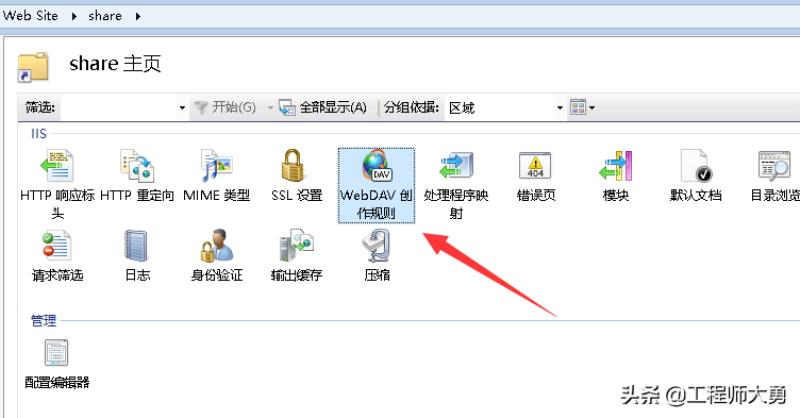Open 请求筛选 icon
The height and width of the screenshot is (418, 800).
(x=57, y=245)
